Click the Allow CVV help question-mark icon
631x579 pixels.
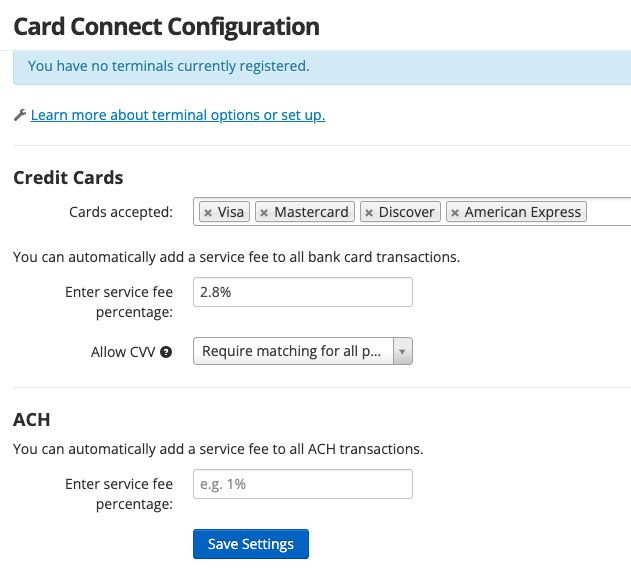point(166,352)
